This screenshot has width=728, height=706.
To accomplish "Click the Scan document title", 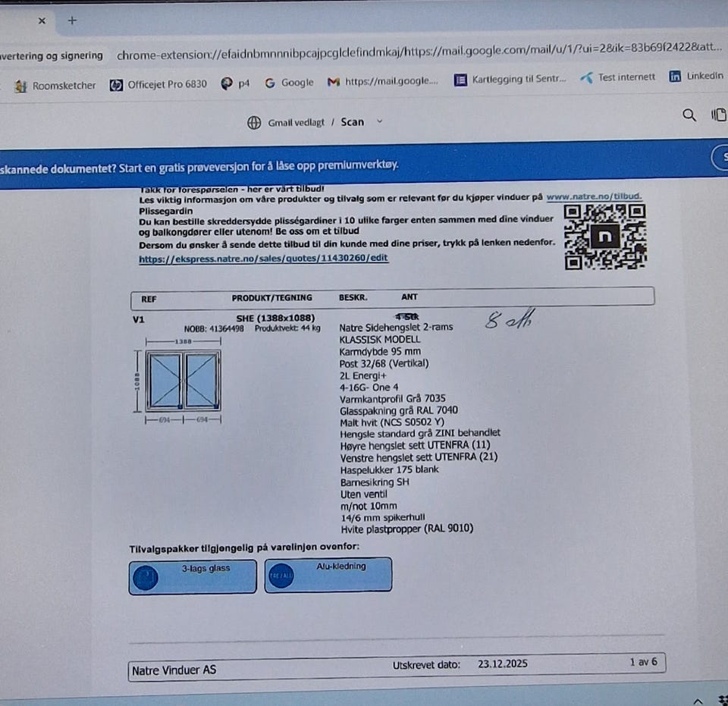I will [353, 121].
